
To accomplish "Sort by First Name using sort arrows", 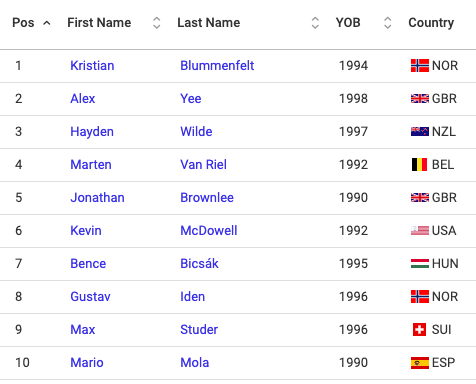I will point(156,23).
